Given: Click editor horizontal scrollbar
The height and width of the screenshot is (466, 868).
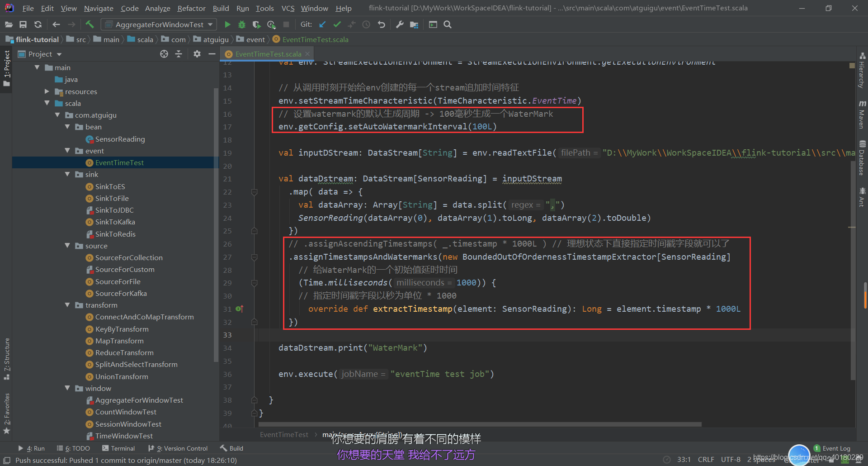Looking at the screenshot, I should tap(480, 424).
